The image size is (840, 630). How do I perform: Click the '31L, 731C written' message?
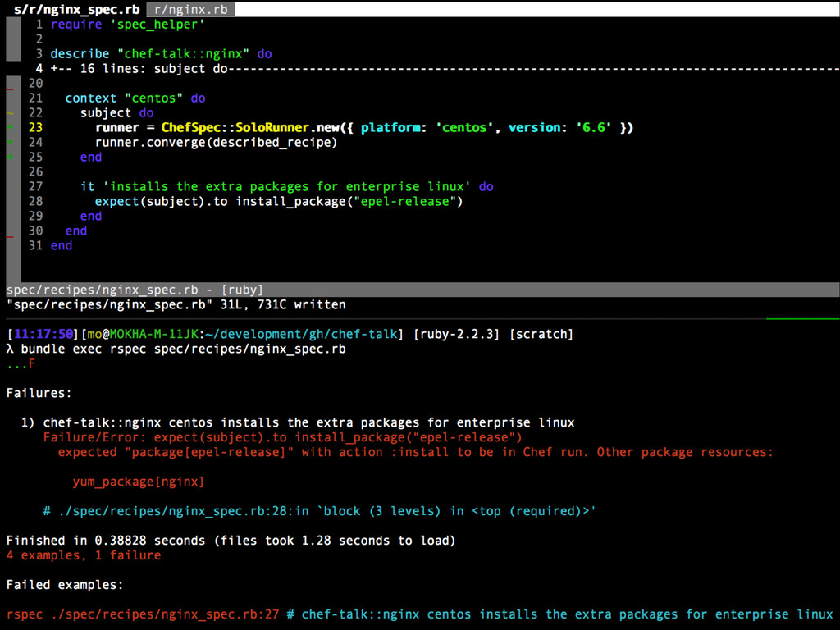(x=283, y=305)
